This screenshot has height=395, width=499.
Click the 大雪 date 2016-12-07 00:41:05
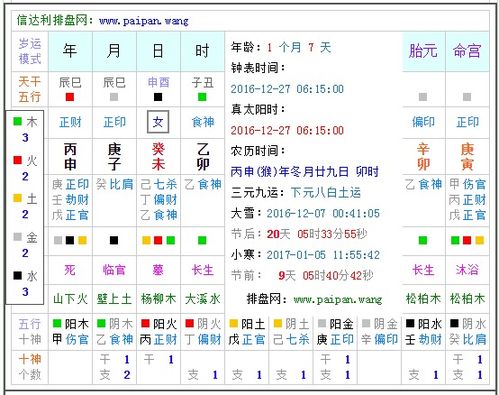323,213
